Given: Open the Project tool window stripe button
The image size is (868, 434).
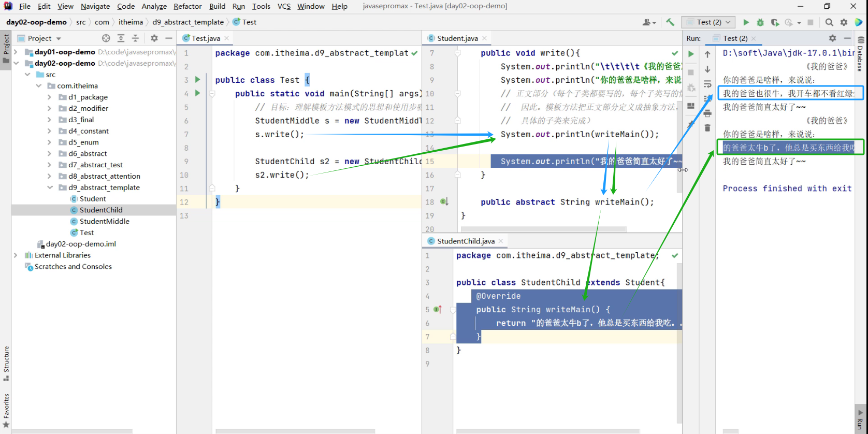Looking at the screenshot, I should (x=6, y=49).
